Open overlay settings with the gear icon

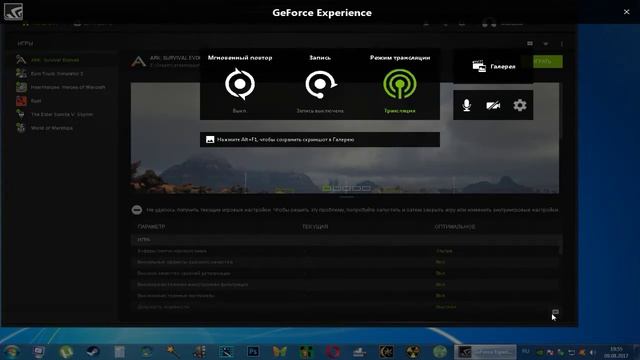point(520,105)
